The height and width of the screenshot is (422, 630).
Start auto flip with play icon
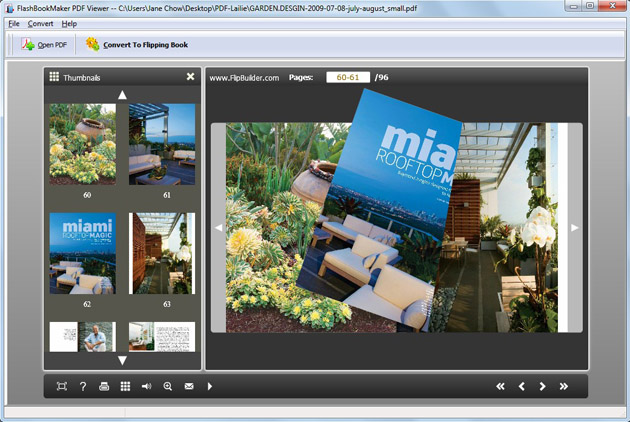click(210, 386)
